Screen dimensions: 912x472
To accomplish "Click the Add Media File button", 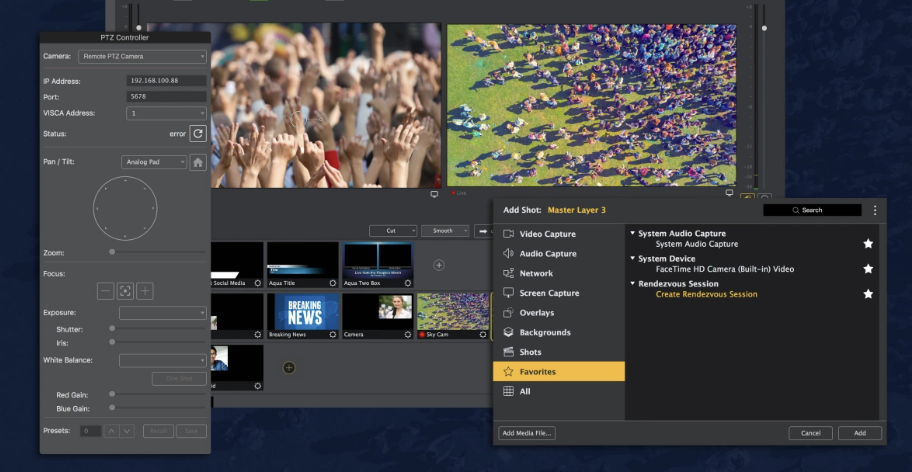I will (x=528, y=433).
